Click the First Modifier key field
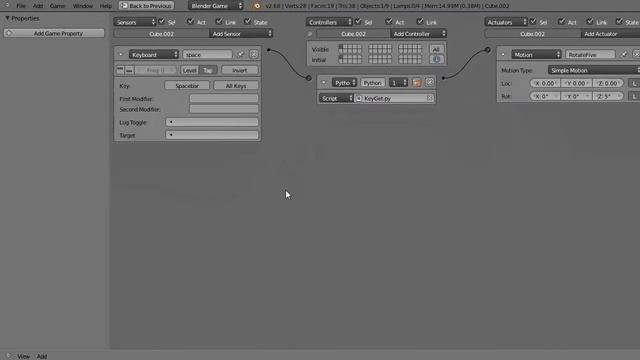The height and width of the screenshot is (360, 640). [x=224, y=99]
